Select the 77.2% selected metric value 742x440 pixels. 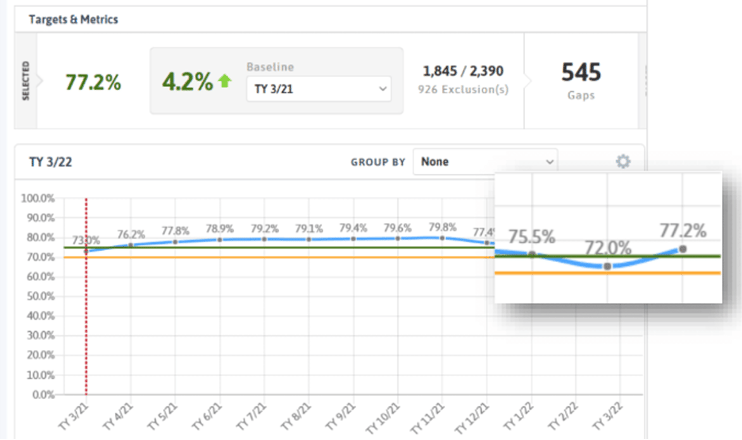click(x=93, y=82)
